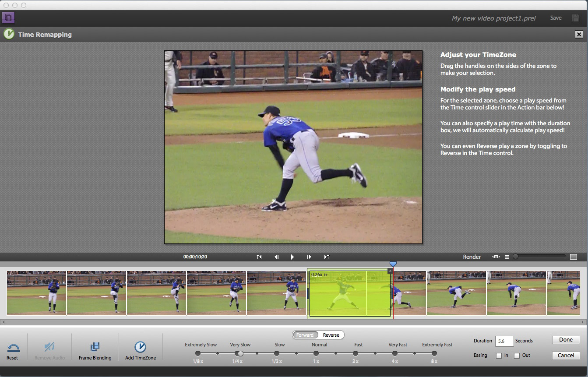The width and height of the screenshot is (588, 377).
Task: Click the Reset icon
Action: (x=13, y=348)
